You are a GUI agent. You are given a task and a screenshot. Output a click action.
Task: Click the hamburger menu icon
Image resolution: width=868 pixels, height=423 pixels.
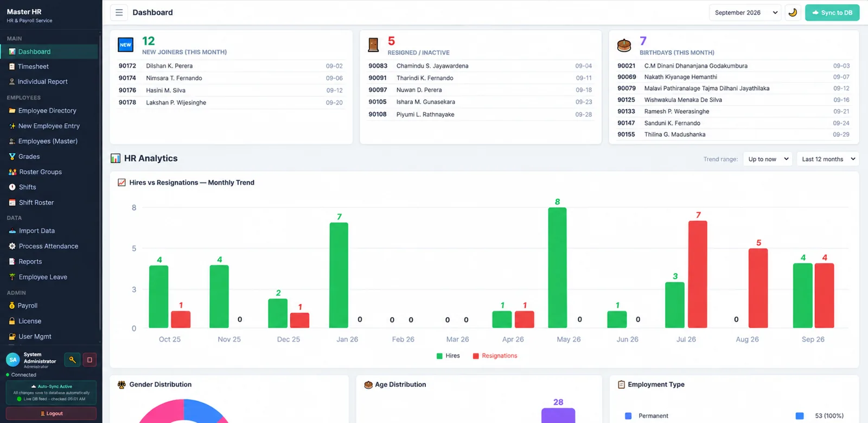tap(119, 12)
